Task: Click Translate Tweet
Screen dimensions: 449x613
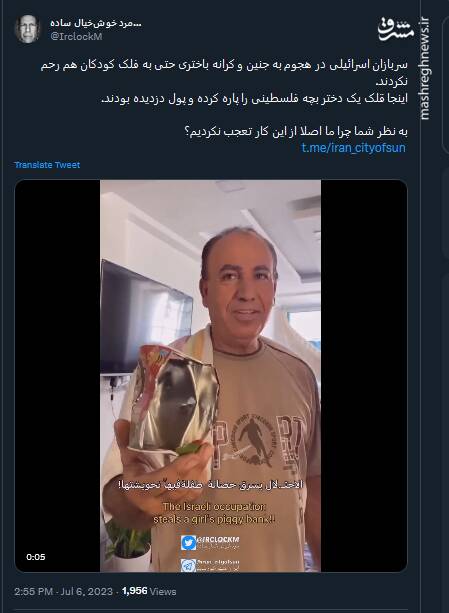Action: (47, 165)
